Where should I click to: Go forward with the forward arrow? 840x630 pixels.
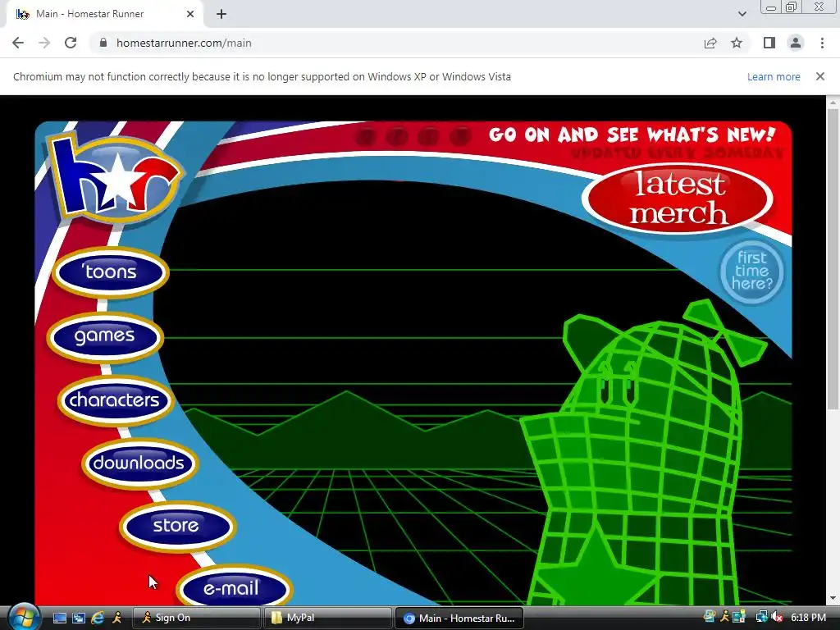coord(44,43)
